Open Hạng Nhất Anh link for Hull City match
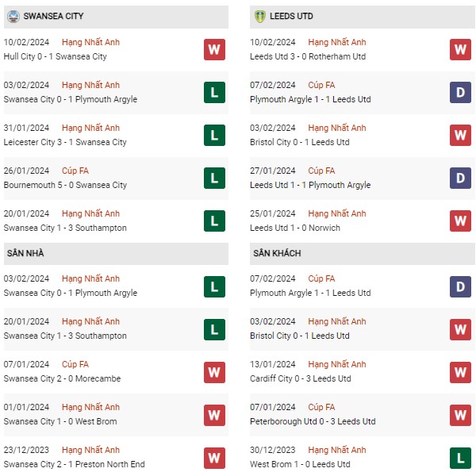 point(90,42)
